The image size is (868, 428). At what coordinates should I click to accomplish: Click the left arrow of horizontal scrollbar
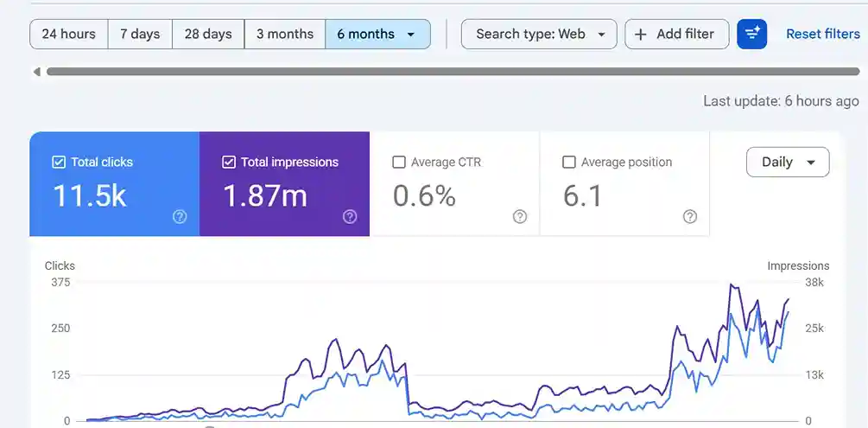pyautogui.click(x=36, y=72)
